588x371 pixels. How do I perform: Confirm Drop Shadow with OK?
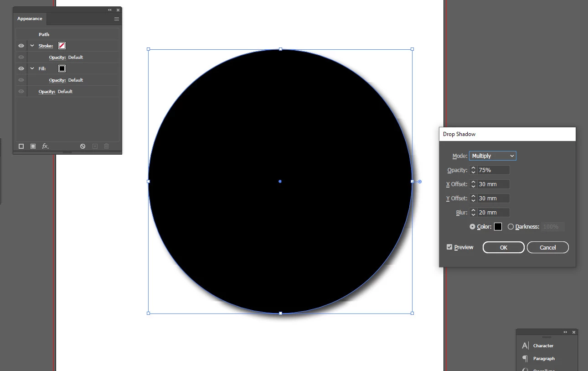pyautogui.click(x=504, y=247)
